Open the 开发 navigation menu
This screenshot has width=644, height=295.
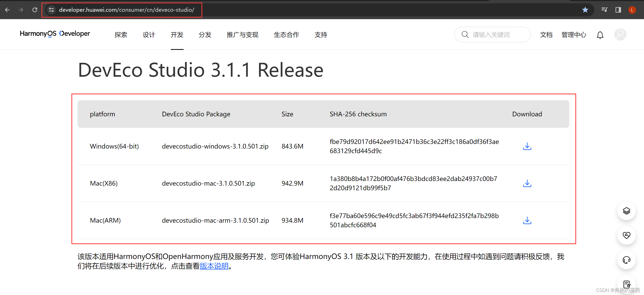pos(177,35)
